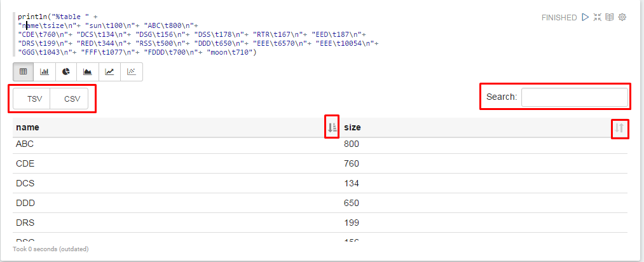Click the DRS row name cell
This screenshot has height=262, width=644.
click(x=25, y=223)
